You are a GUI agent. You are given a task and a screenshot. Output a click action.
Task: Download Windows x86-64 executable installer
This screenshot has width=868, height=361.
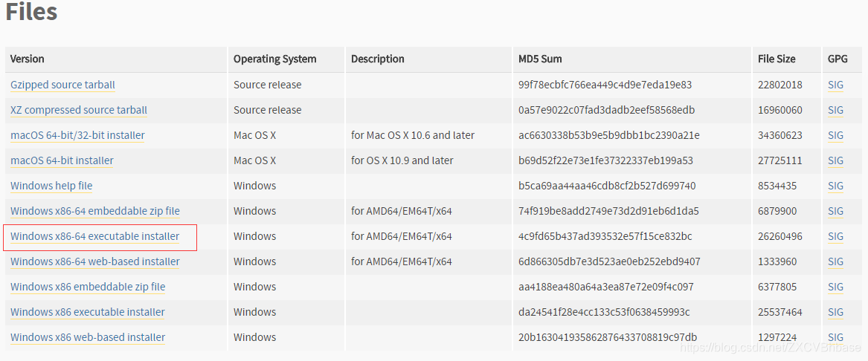pos(95,237)
